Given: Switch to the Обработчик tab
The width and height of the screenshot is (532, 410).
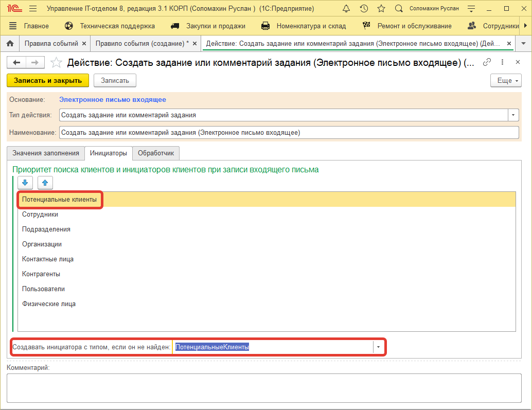Looking at the screenshot, I should point(157,153).
